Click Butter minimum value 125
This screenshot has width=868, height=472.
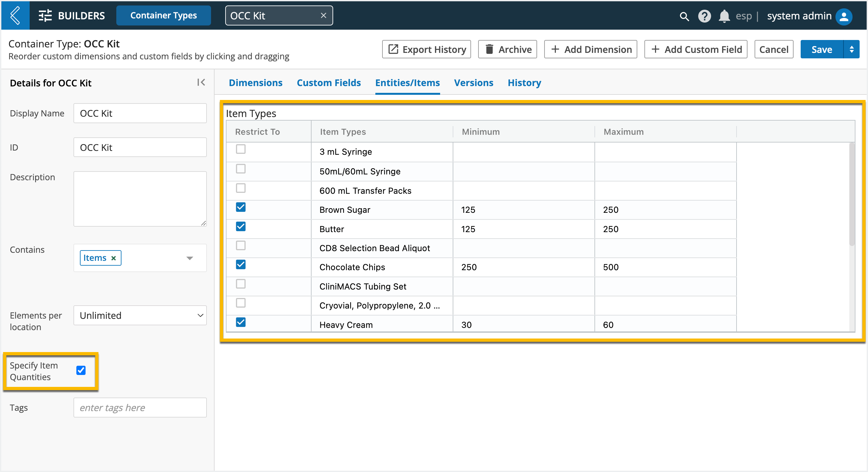click(468, 229)
